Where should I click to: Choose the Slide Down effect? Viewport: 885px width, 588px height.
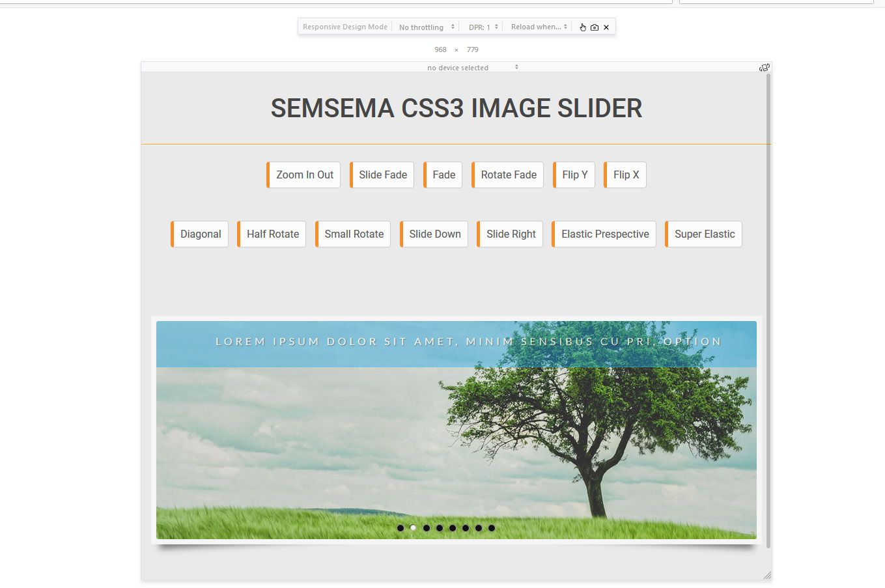pyautogui.click(x=434, y=234)
